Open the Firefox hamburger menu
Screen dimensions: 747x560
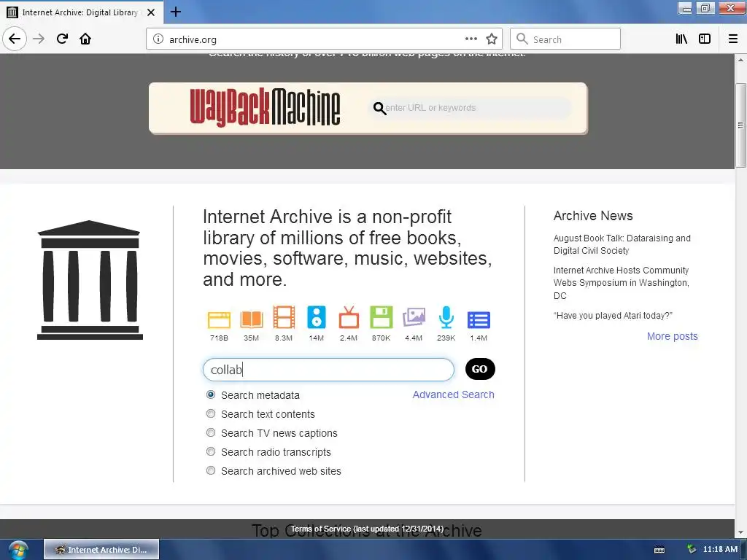coord(732,39)
